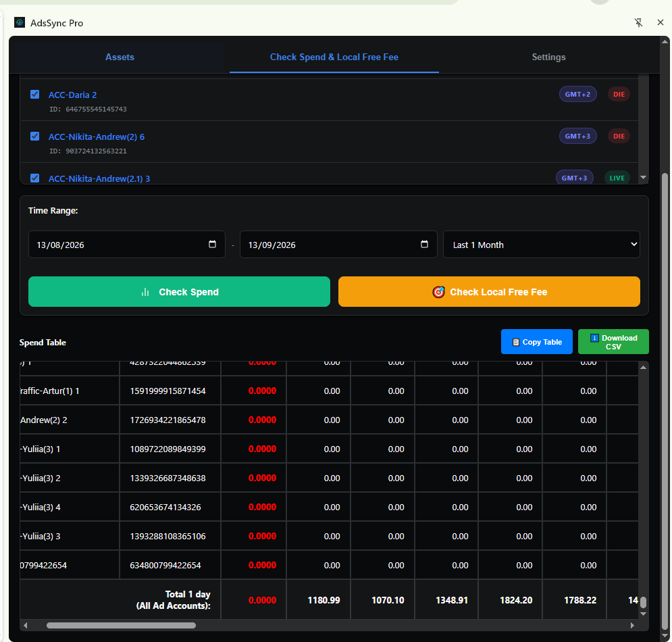Click the spend table scroll-up arrow
This screenshot has height=642, width=672.
coord(643,368)
